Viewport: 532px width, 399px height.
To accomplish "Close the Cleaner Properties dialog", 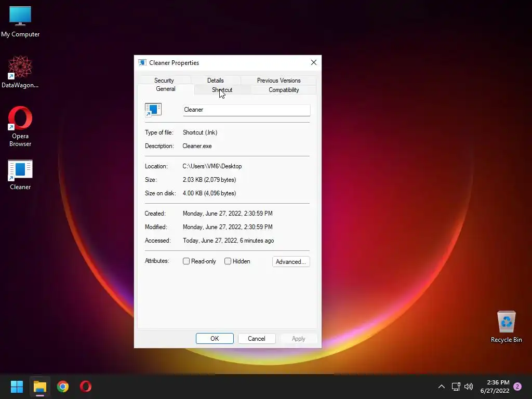I will click(x=313, y=62).
